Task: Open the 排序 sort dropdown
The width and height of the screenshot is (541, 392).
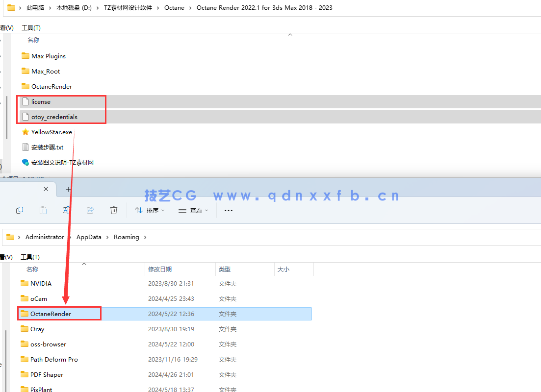Action: (150, 210)
